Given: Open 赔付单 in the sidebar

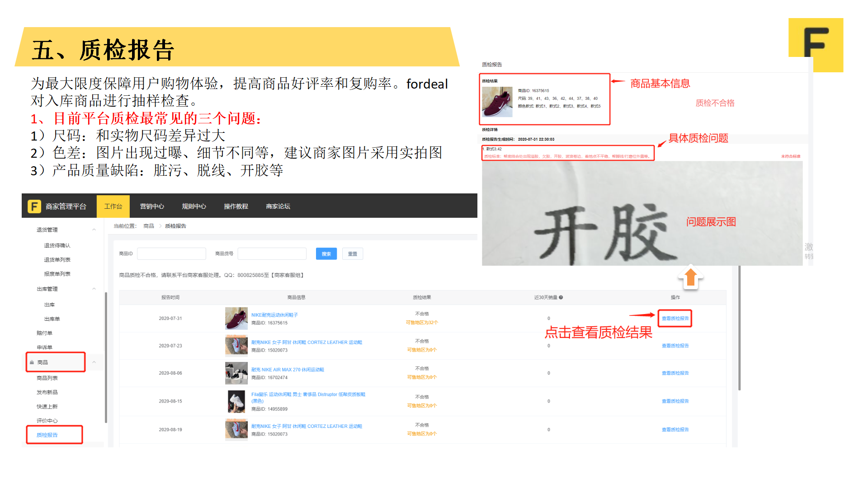Looking at the screenshot, I should pos(44,333).
